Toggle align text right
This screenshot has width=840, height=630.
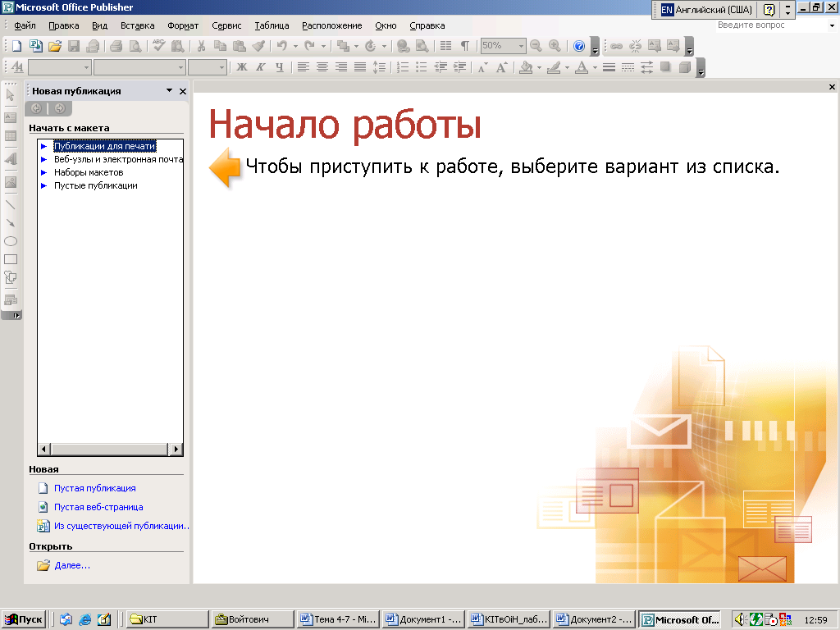coord(340,67)
